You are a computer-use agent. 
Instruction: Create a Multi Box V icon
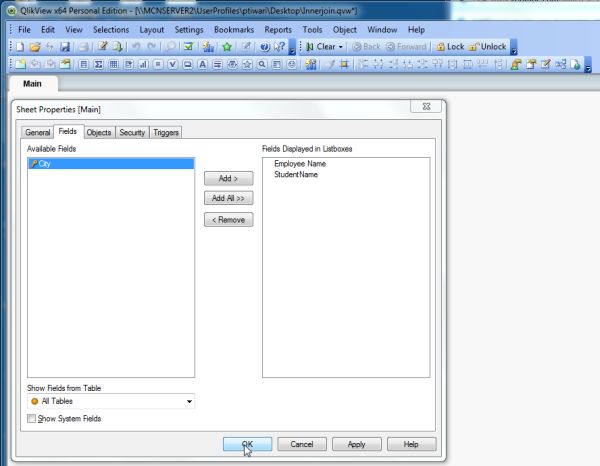click(173, 64)
